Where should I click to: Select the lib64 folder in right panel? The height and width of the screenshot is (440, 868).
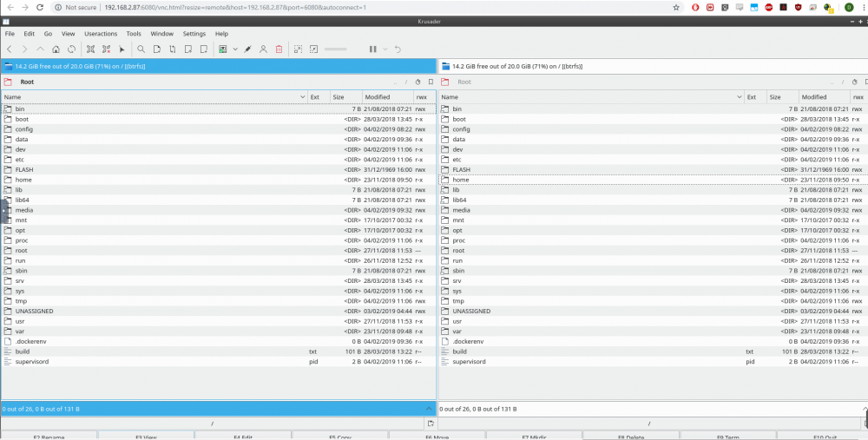click(654, 200)
